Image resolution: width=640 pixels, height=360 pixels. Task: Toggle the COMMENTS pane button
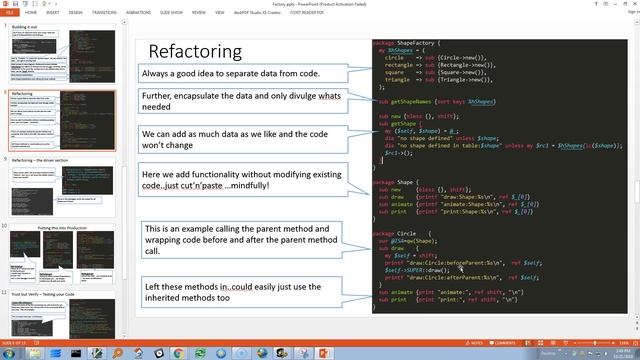pyautogui.click(x=502, y=343)
